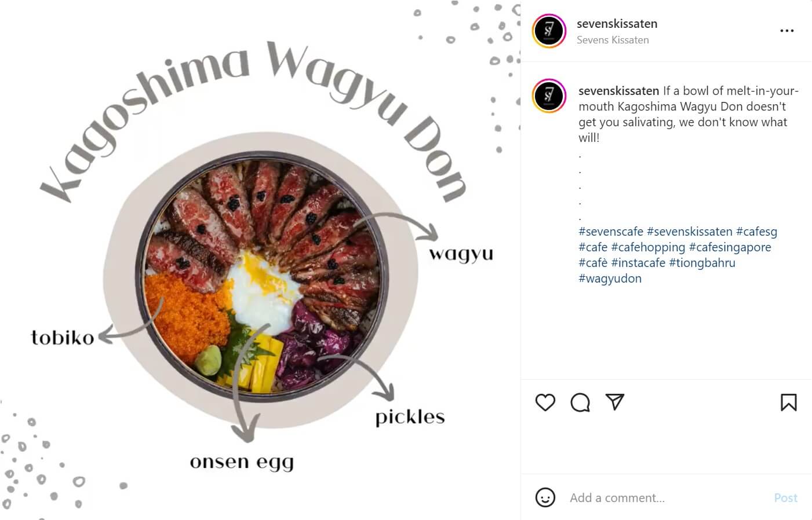812x520 pixels.
Task: Open the sevenskissaten username in the caption
Action: [x=619, y=91]
